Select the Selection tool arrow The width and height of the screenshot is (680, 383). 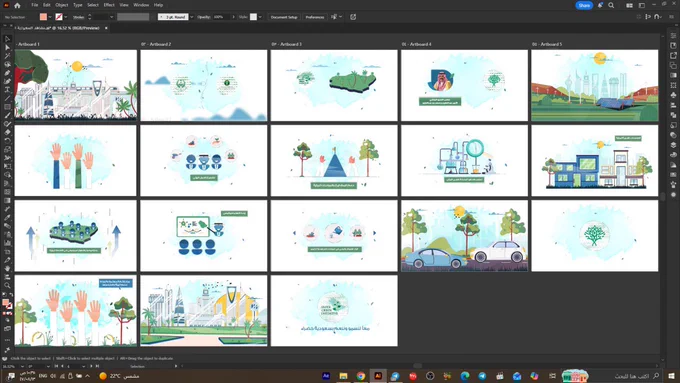[x=7, y=39]
